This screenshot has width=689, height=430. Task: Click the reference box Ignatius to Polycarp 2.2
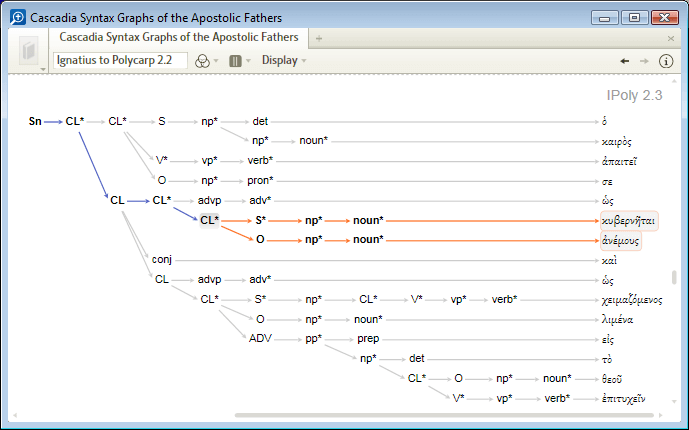(116, 60)
